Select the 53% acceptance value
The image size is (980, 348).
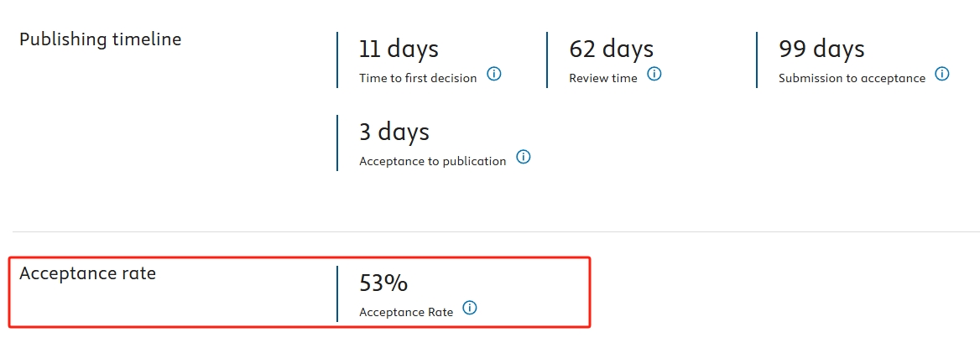[383, 283]
